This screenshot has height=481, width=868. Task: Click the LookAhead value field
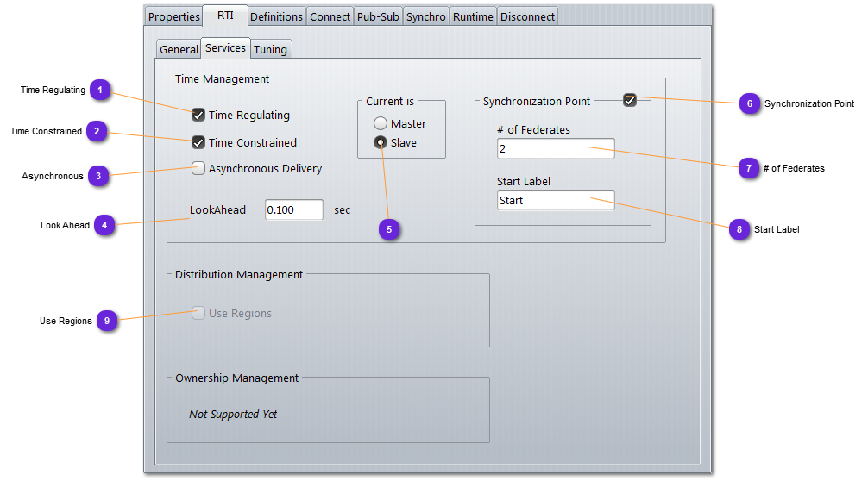click(293, 209)
